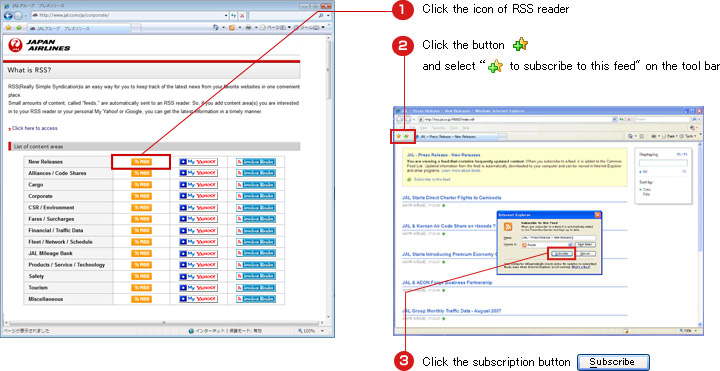The image size is (720, 371).
Task: Click the Japan Airlines logo
Action: coord(39,45)
